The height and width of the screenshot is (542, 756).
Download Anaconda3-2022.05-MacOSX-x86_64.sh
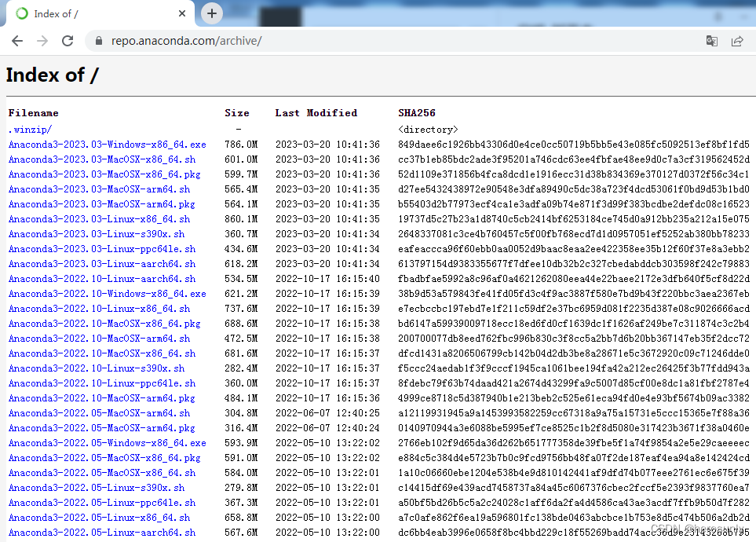(102, 473)
